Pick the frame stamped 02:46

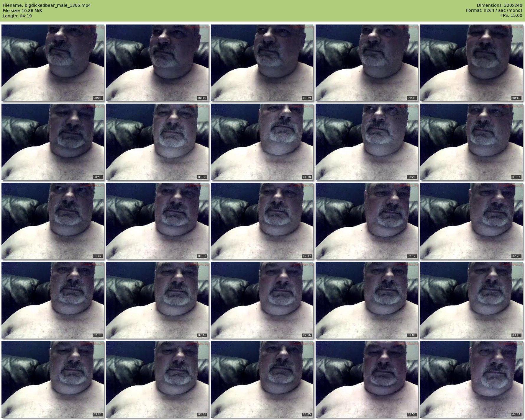coord(157,300)
